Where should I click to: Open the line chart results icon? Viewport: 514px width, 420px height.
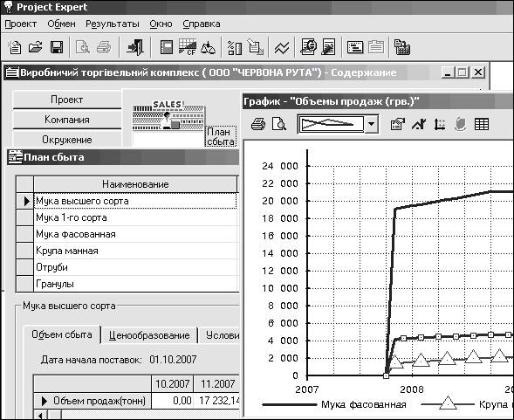coord(282,48)
